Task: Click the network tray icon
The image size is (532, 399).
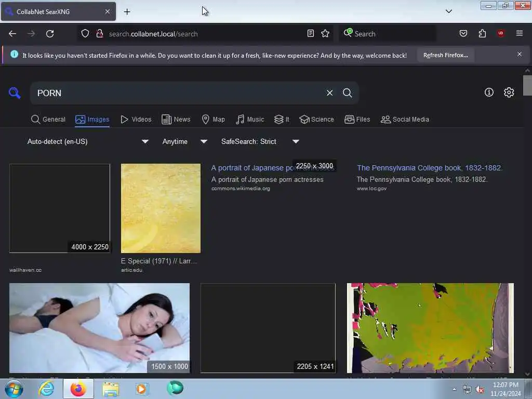Action: [467, 390]
